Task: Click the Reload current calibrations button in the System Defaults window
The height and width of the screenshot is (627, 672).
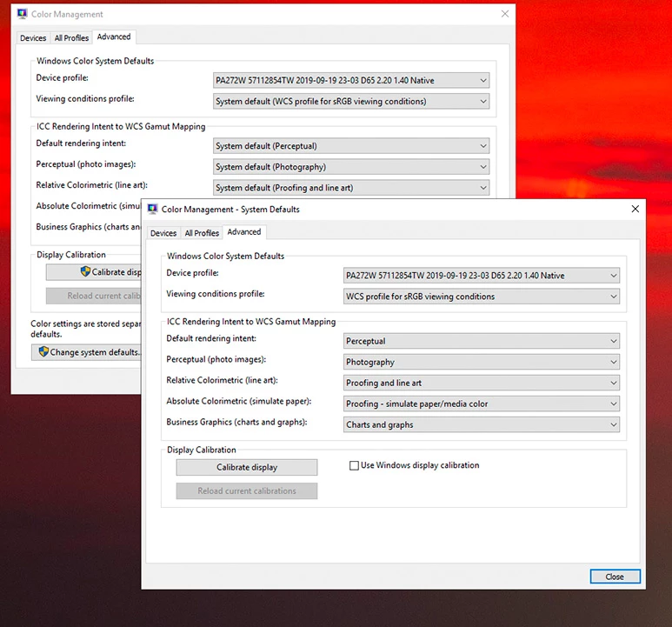Action: pos(247,491)
